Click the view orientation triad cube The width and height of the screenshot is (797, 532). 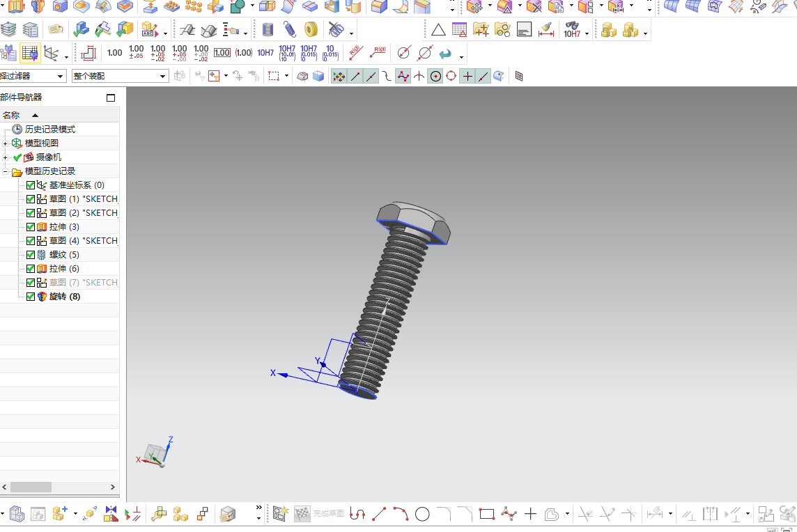(155, 453)
